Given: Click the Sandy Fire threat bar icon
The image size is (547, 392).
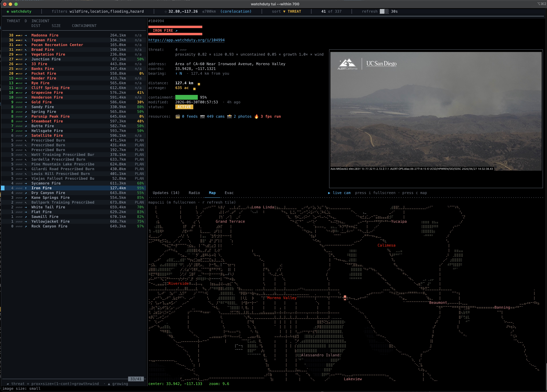Looking at the screenshot, I should tap(19, 107).
